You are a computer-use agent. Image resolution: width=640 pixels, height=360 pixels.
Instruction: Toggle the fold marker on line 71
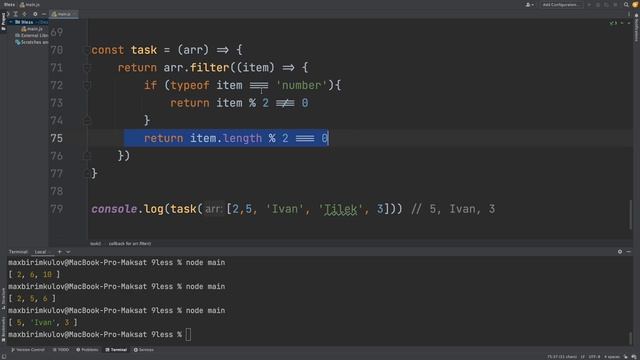[x=86, y=68]
